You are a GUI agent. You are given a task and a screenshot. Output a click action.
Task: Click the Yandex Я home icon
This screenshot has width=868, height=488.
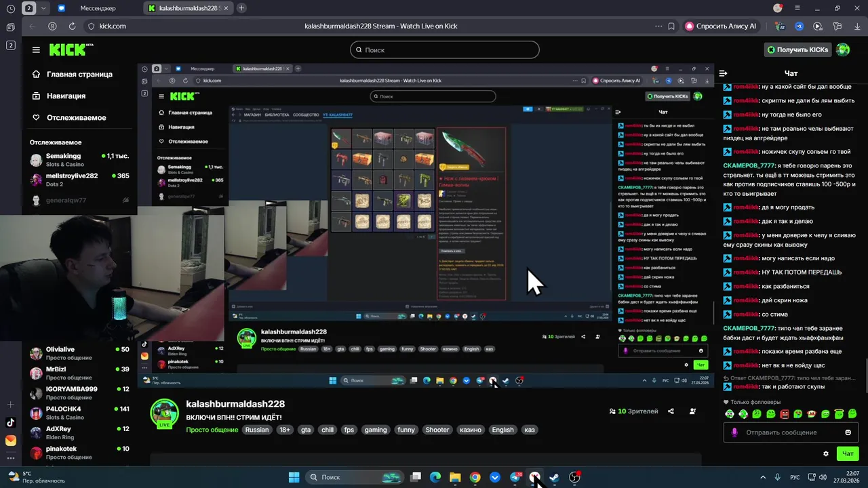pyautogui.click(x=52, y=26)
